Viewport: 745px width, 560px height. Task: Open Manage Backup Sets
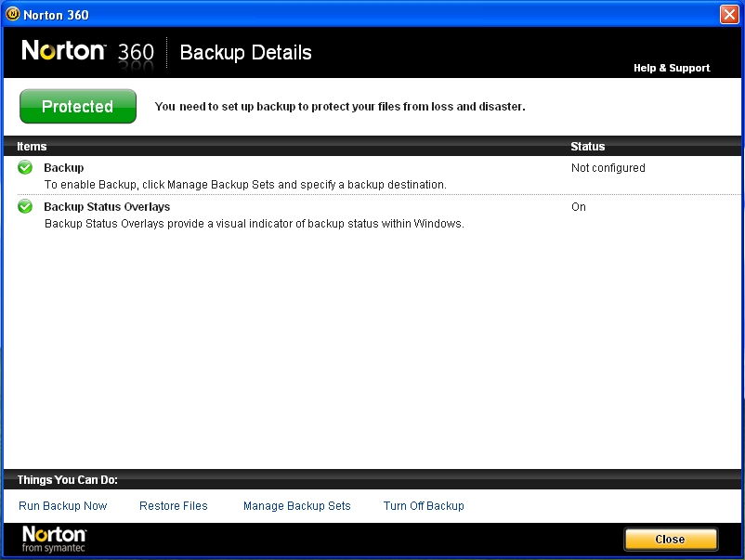pyautogui.click(x=297, y=506)
